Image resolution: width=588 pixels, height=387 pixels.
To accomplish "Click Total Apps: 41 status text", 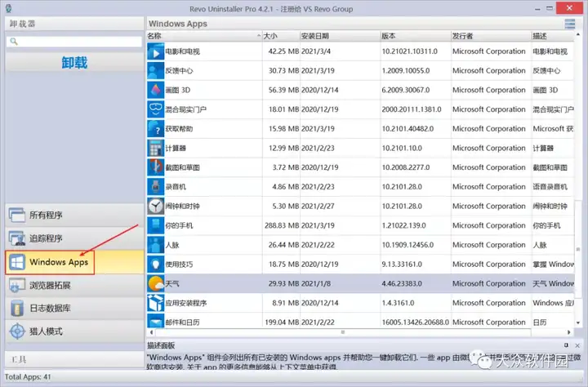I will click(28, 377).
